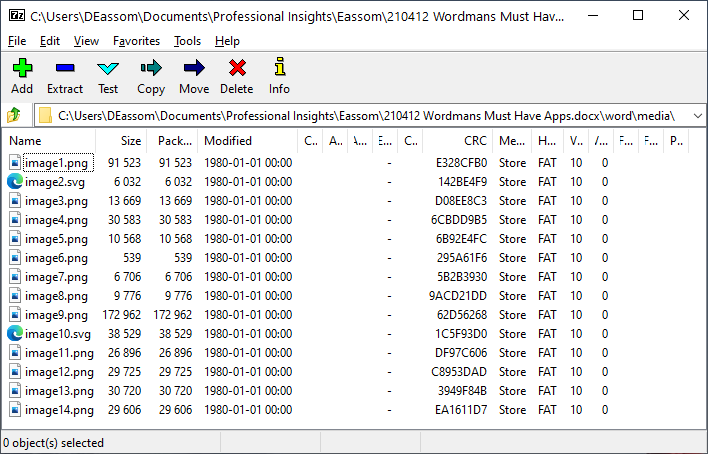Screen dimensions: 708x454
Task: Select the image9.png file name
Action: tap(56, 314)
